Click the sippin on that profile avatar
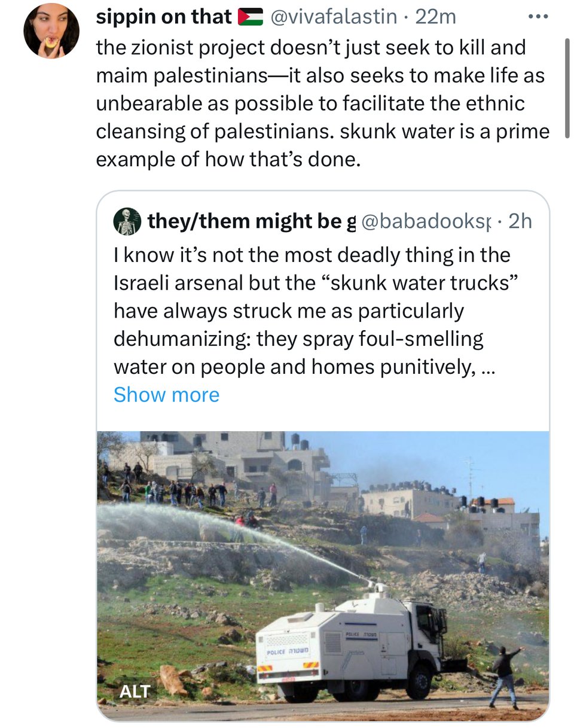Viewport: 574px width, 728px height. click(x=51, y=31)
